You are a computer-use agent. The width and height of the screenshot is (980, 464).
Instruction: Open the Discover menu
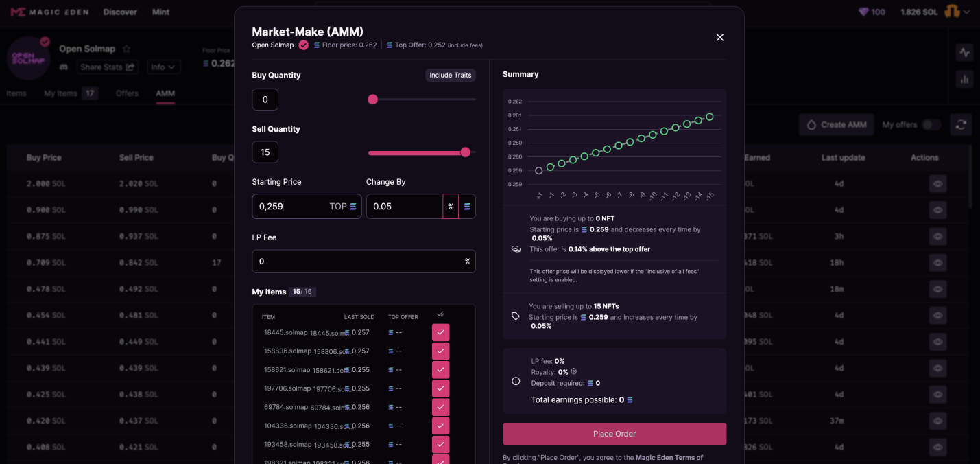[120, 12]
